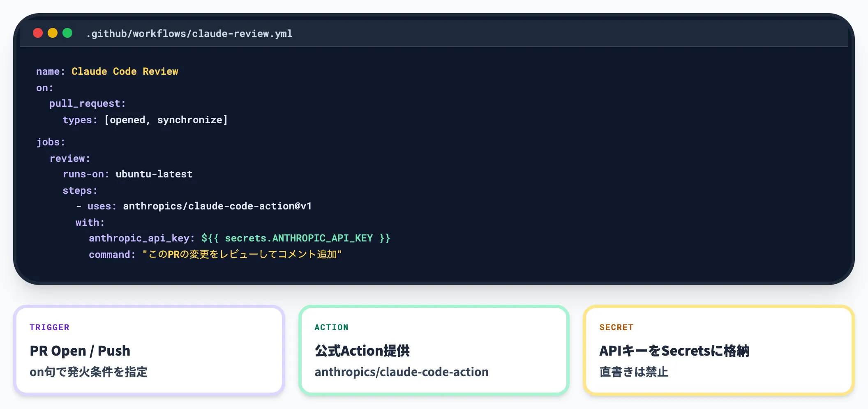Click the 'PR Open / Push' heading
This screenshot has height=409, width=868.
(x=80, y=351)
